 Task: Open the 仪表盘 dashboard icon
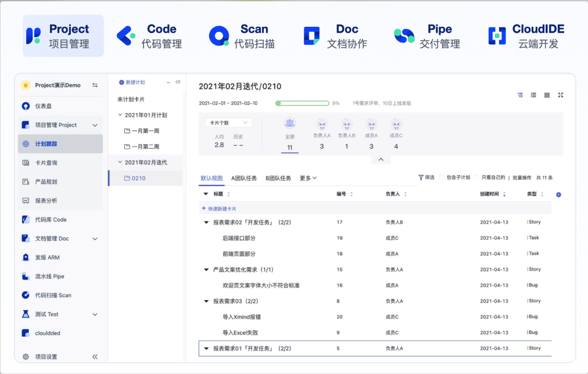click(x=26, y=106)
